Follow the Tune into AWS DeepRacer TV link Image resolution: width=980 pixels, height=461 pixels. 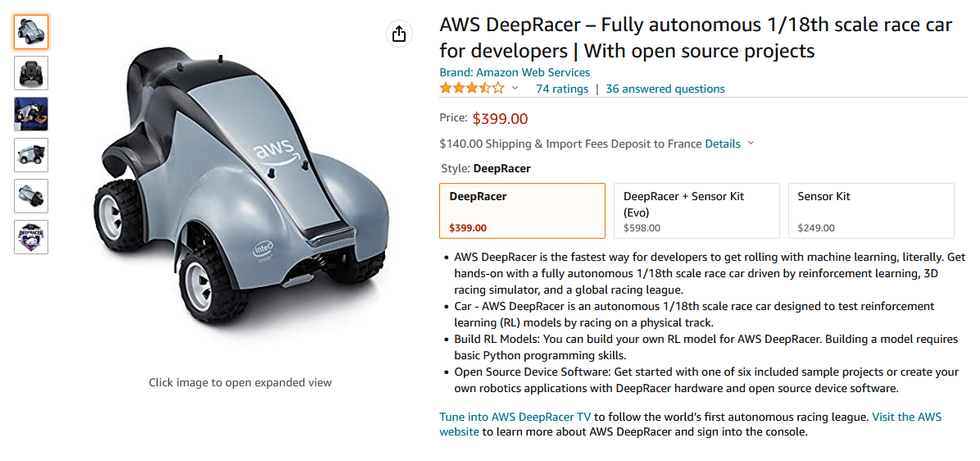pyautogui.click(x=515, y=417)
